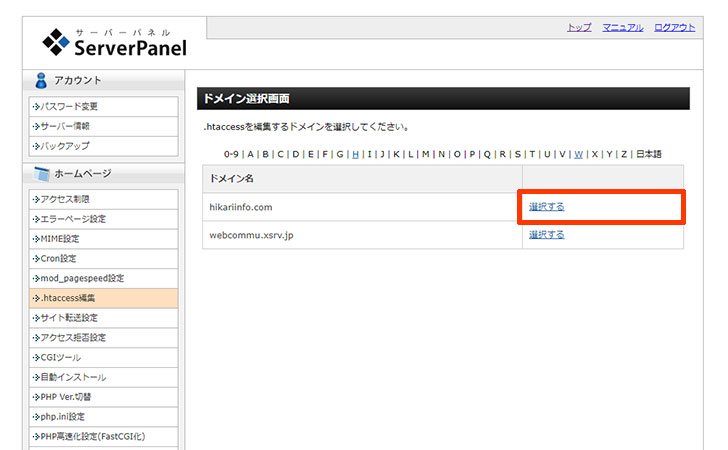Open PHP高速化設定(FastCGI化) menu item
The width and height of the screenshot is (728, 450).
[103, 437]
